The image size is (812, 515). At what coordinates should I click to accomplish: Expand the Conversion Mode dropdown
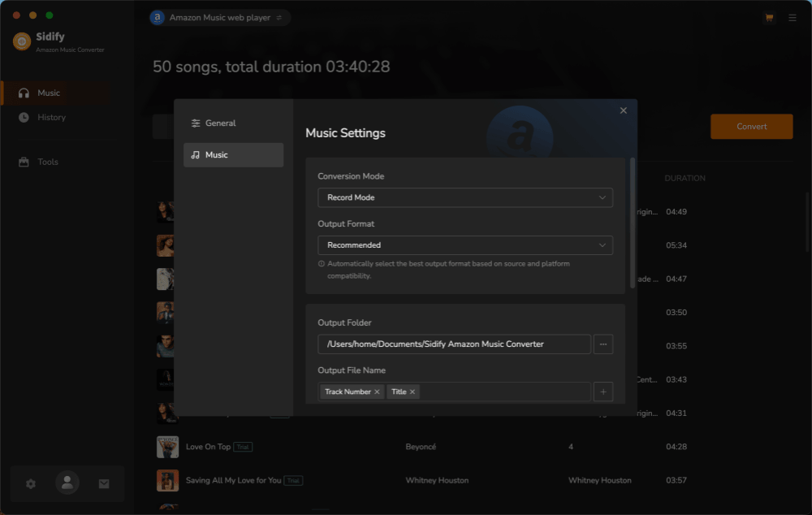465,197
